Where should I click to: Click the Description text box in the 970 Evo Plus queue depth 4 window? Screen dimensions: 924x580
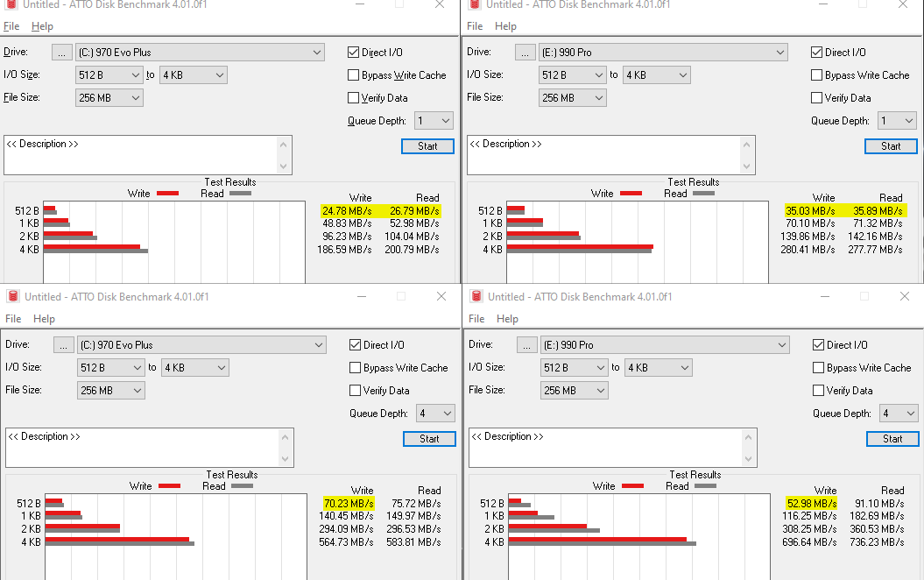[x=149, y=447]
